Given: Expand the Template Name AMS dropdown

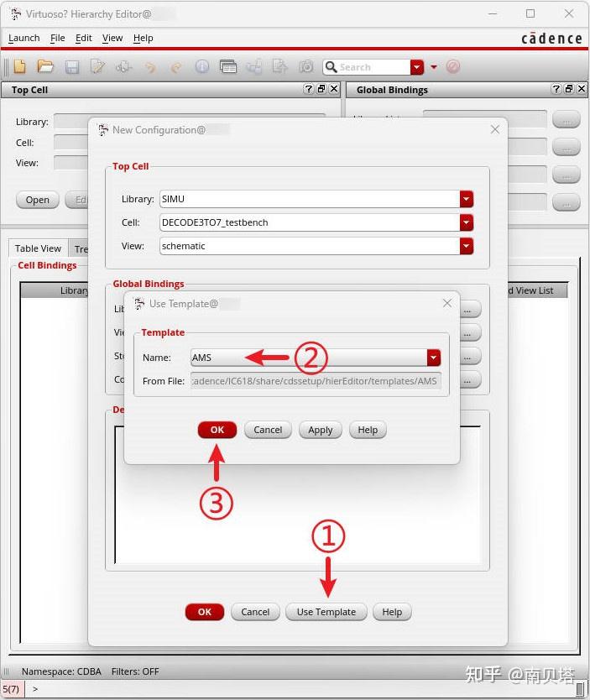Looking at the screenshot, I should pyautogui.click(x=433, y=358).
